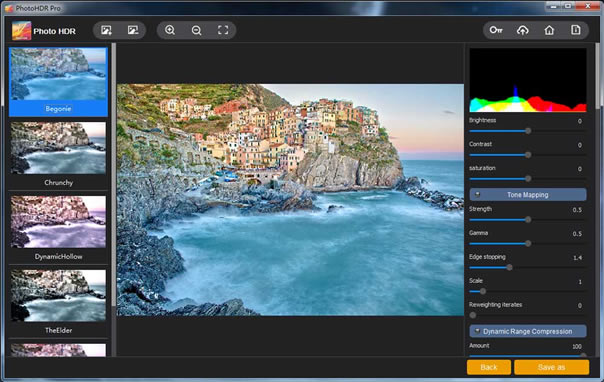Click the Edge stopping slider handle
This screenshot has width=604, height=382.
tap(509, 267)
